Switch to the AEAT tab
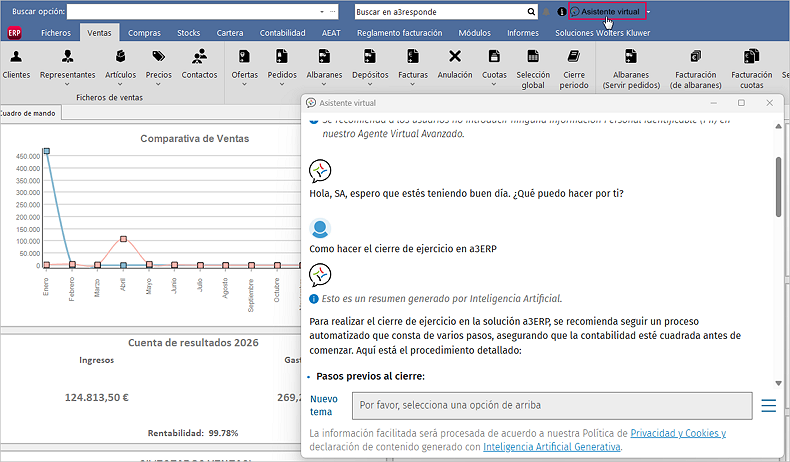This screenshot has height=462, width=790. (x=331, y=33)
